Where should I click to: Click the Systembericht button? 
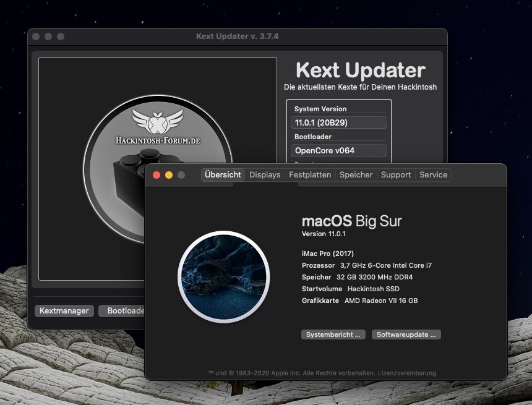tap(333, 335)
